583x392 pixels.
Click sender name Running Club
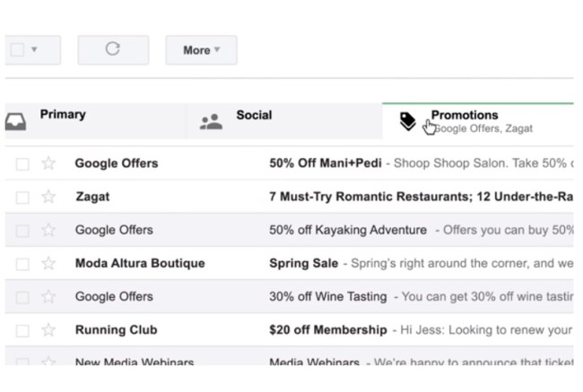pos(117,330)
